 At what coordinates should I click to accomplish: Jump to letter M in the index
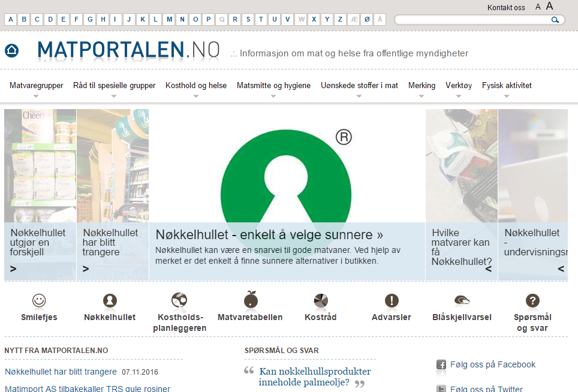tap(169, 19)
